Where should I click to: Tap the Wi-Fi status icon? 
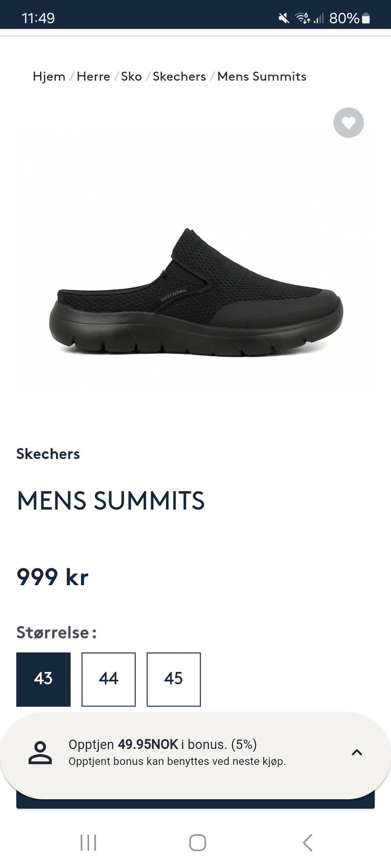coord(303,18)
